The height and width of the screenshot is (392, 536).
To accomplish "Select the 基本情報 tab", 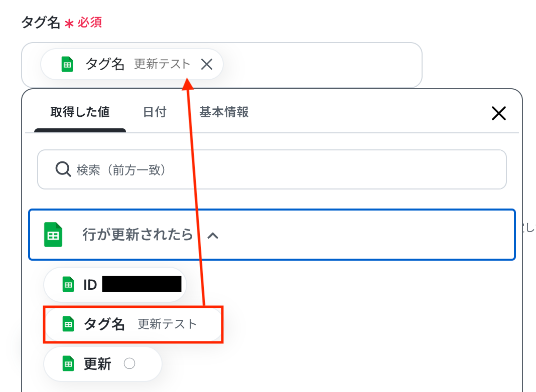I will pyautogui.click(x=224, y=112).
